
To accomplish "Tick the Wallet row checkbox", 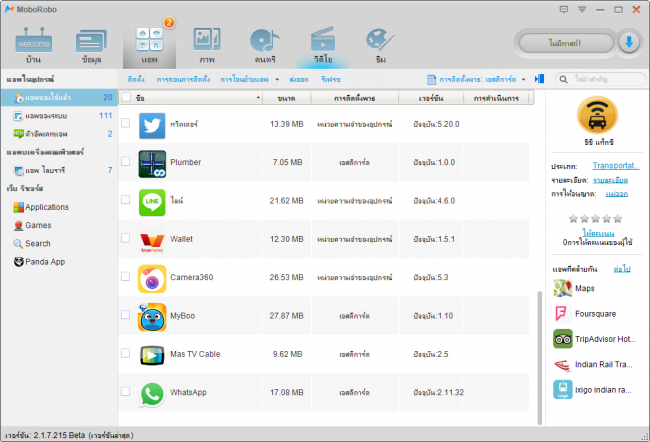I will point(126,238).
